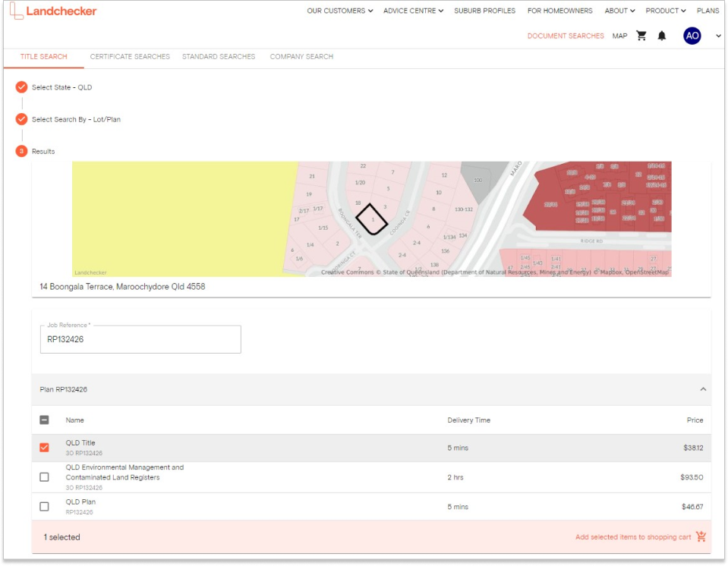
Task: Click the Price column header
Action: click(x=695, y=420)
